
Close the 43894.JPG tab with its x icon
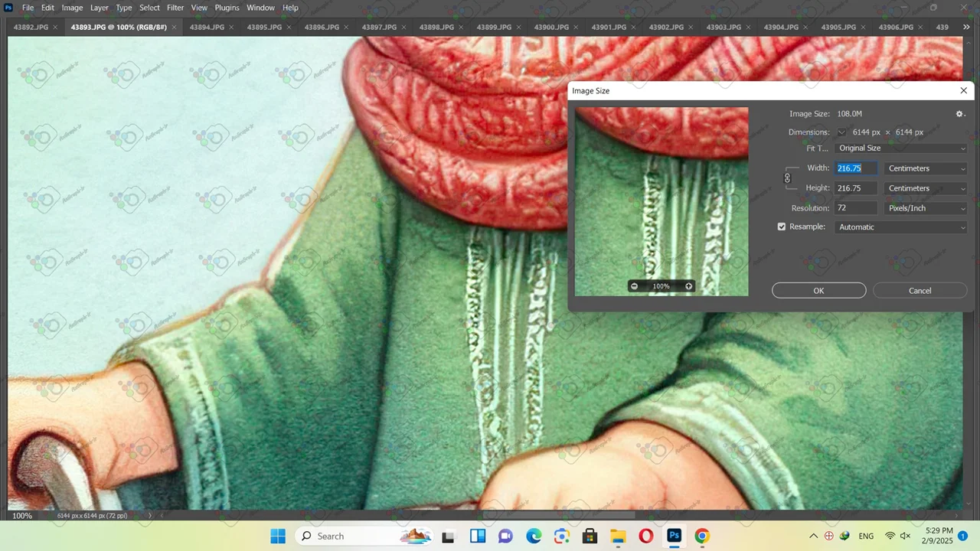[231, 28]
